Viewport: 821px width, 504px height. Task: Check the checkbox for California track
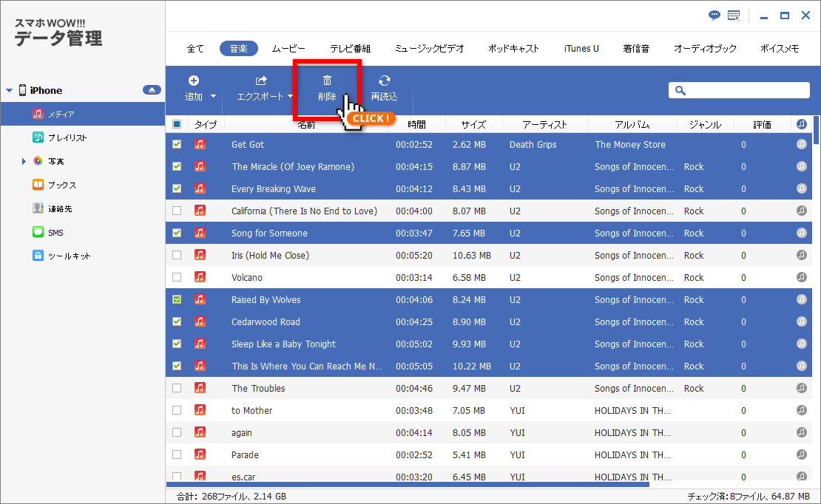pyautogui.click(x=177, y=211)
